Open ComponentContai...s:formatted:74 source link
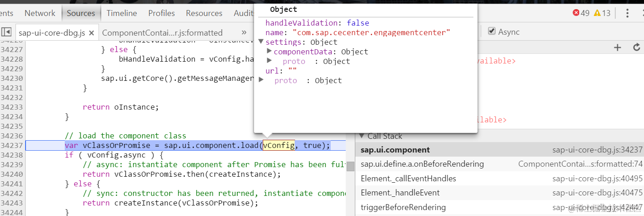Screen dimensions: 644x216 point(580,164)
